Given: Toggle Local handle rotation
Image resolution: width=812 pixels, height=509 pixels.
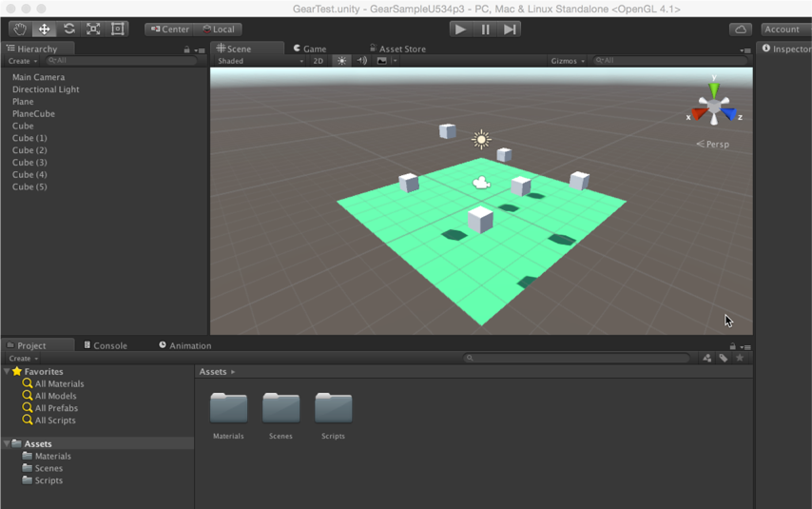Looking at the screenshot, I should pos(218,29).
